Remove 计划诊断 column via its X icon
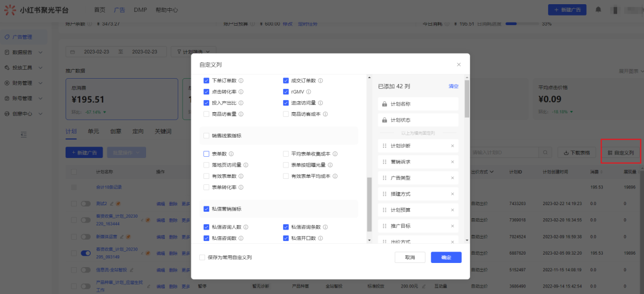Viewport: 644px width, 294px height. click(x=453, y=146)
